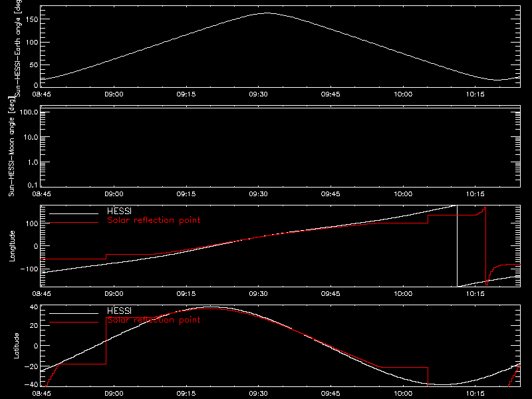This screenshot has height=399, width=532.
Task: Click 09:30 time label under Longitude plot
Action: tap(258, 293)
